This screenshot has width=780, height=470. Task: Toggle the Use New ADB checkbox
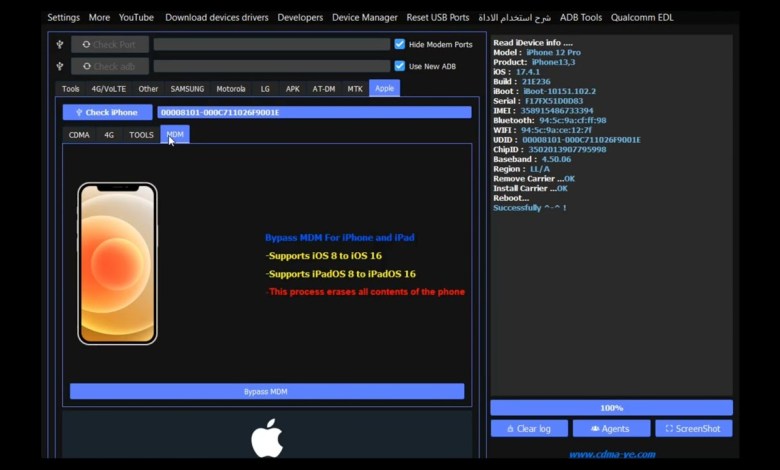pyautogui.click(x=400, y=66)
